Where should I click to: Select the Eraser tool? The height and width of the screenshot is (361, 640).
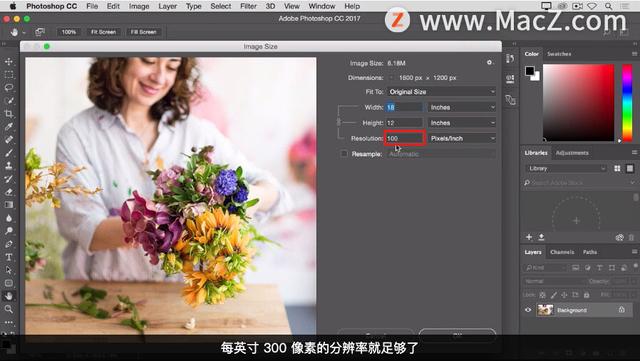(9, 192)
